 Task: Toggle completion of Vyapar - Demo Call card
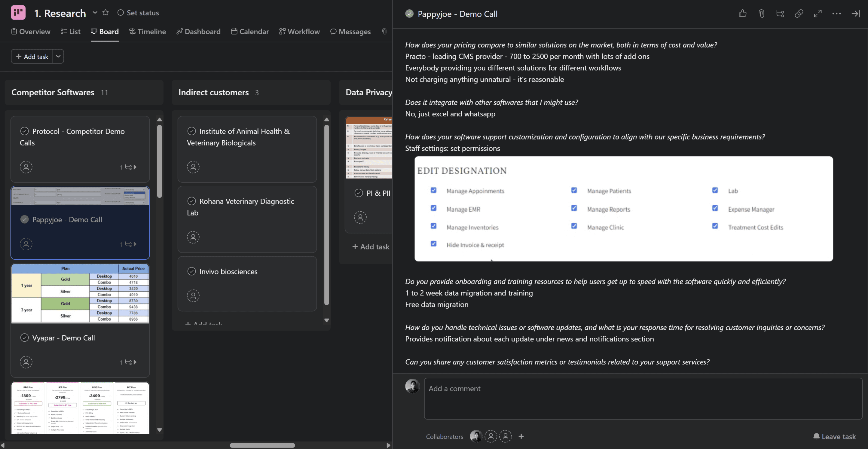tap(25, 338)
